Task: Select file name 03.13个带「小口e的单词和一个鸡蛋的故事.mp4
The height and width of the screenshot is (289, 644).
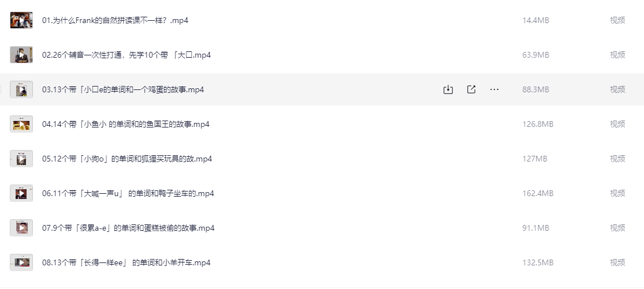Action: coord(123,89)
